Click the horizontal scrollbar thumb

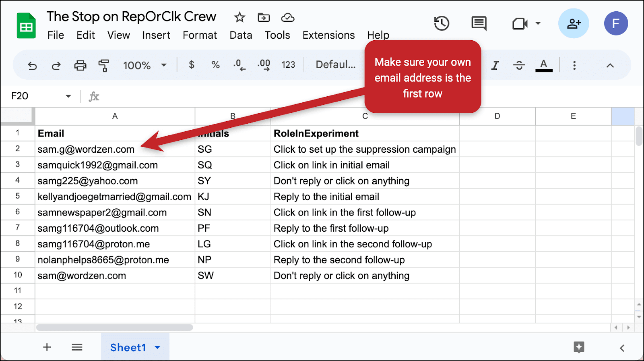115,328
